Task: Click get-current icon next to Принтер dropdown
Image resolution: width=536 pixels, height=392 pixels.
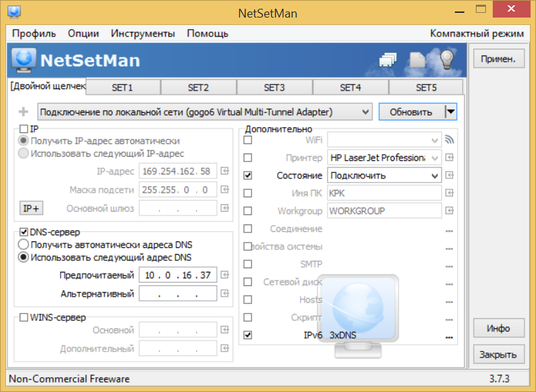Action: [x=449, y=157]
